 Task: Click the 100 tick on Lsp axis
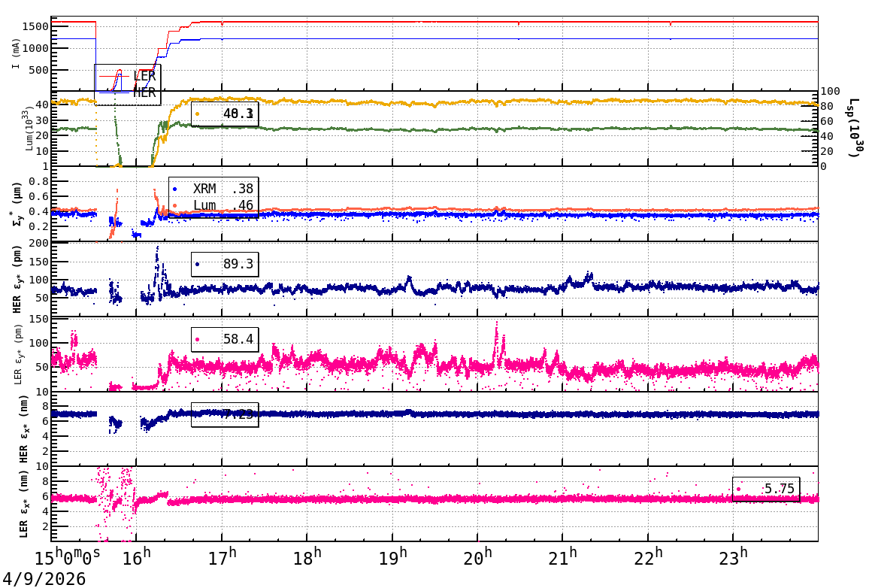(831, 91)
